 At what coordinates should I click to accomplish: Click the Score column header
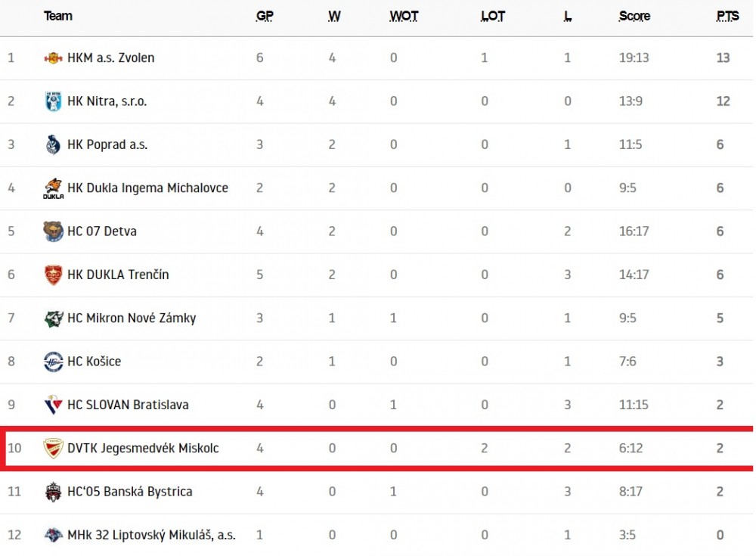point(634,17)
